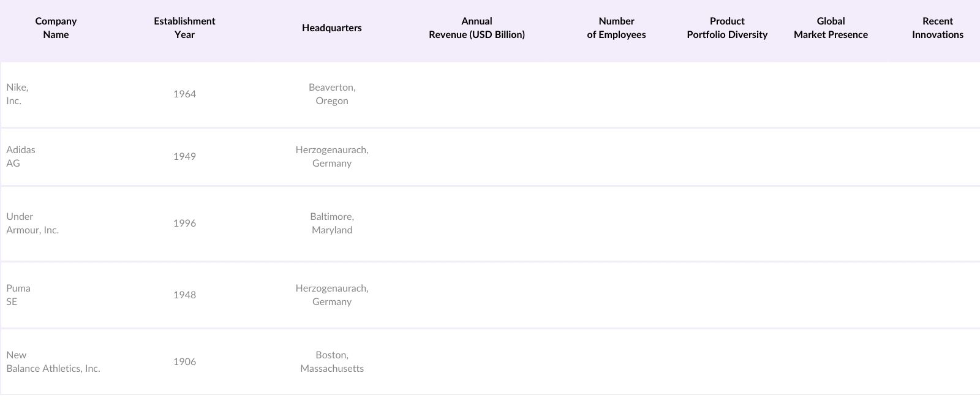Viewport: 980px width, 400px height.
Task: Select the 1996 establishment year cell
Action: [x=184, y=224]
